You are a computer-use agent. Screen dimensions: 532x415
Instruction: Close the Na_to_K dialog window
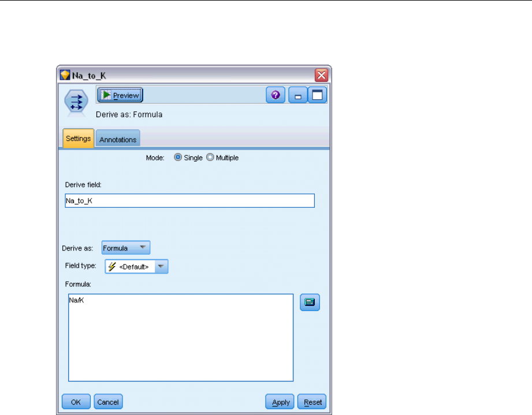point(321,75)
